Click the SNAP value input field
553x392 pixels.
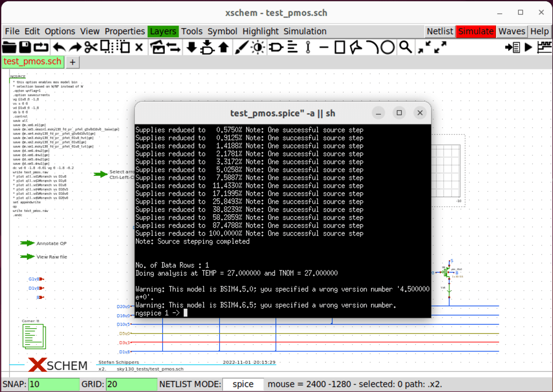pyautogui.click(x=54, y=384)
